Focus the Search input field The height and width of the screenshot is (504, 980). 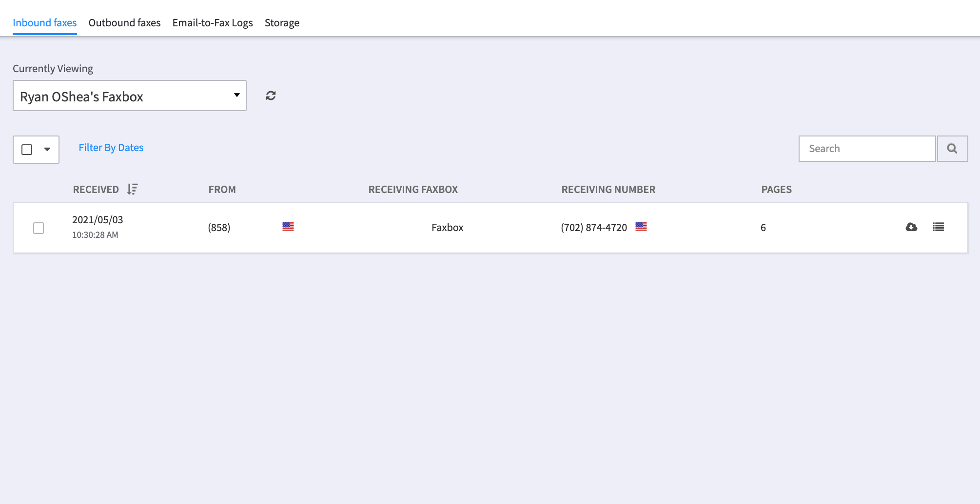(866, 149)
